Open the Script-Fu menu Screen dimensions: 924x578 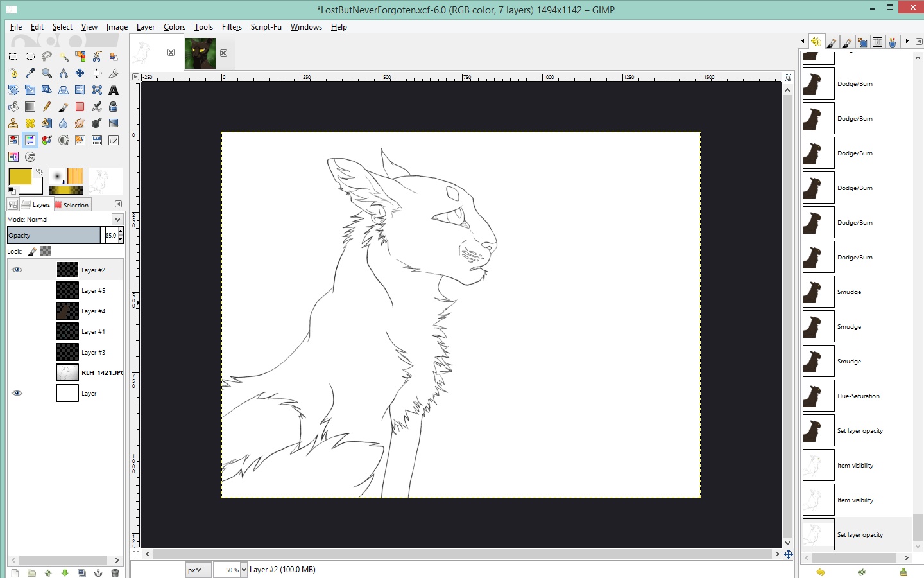coord(266,27)
